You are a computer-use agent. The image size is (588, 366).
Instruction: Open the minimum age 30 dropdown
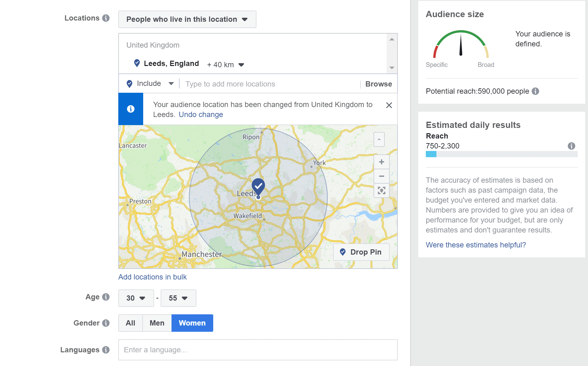point(136,298)
